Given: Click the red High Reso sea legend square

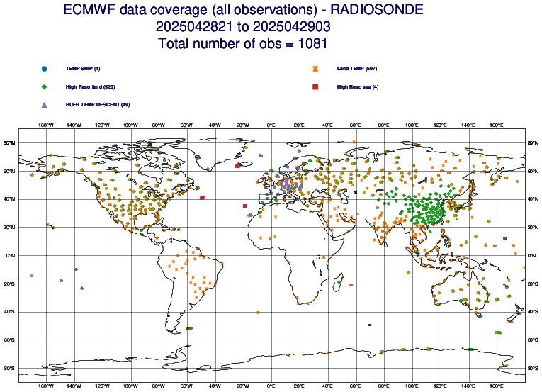Looking at the screenshot, I should click(315, 87).
